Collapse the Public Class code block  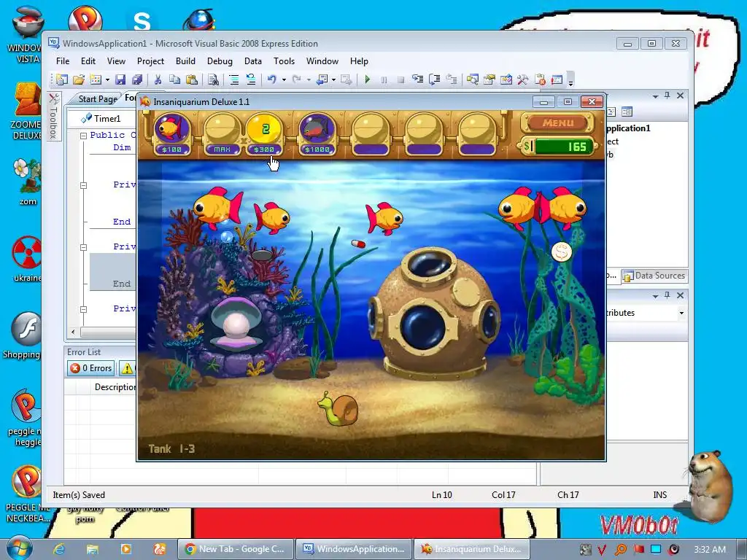83,136
